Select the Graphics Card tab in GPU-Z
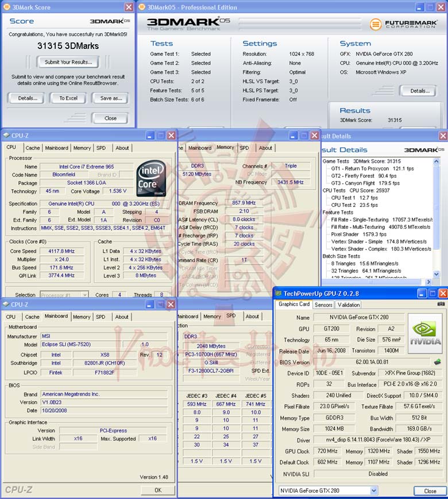Image resolution: width=448 pixels, height=499 pixels. coord(294,304)
